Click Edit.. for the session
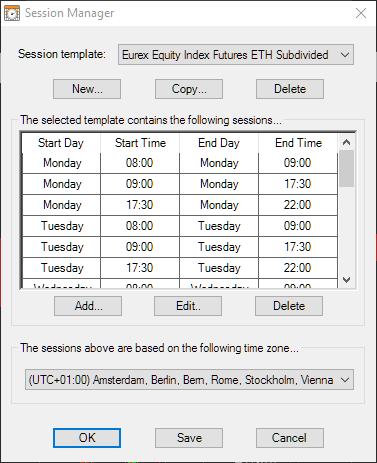 click(x=188, y=306)
